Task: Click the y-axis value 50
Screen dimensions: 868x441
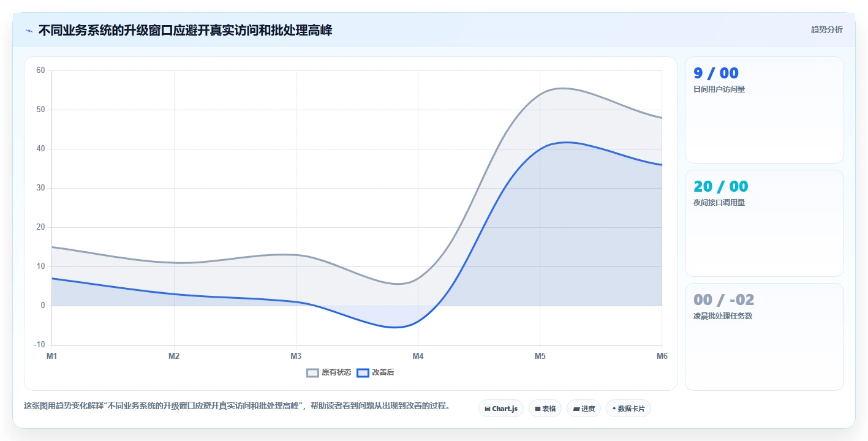Action: (41, 110)
